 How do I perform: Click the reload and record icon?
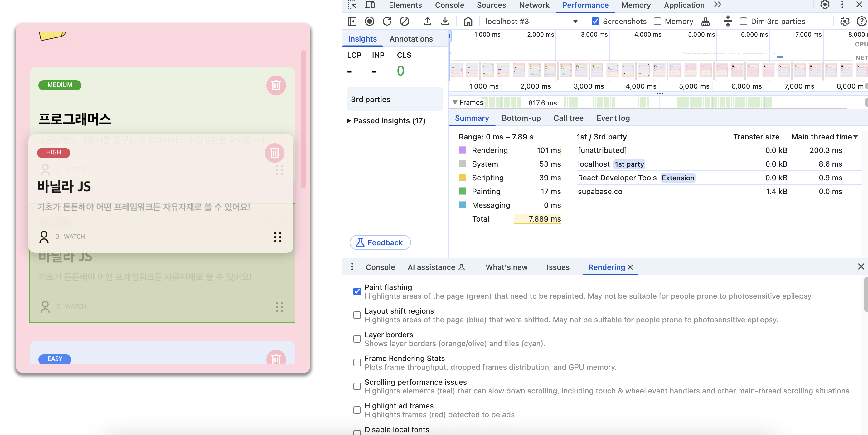pos(387,21)
